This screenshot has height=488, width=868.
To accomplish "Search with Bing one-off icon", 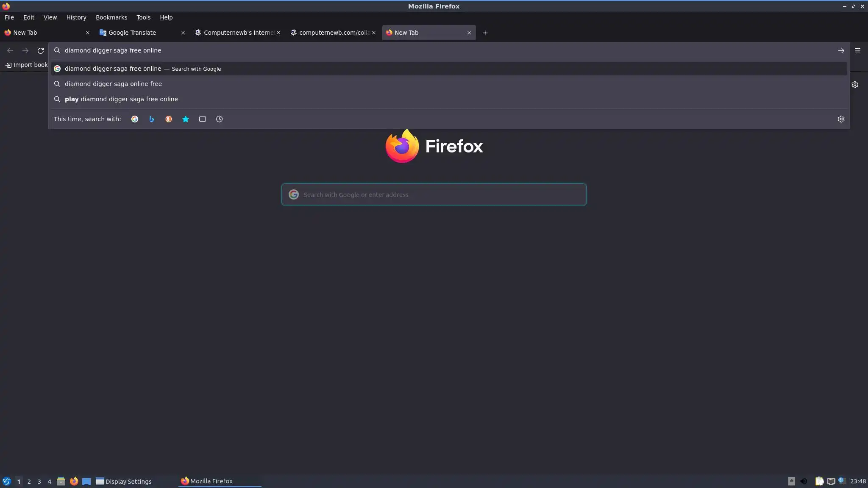I will point(152,119).
